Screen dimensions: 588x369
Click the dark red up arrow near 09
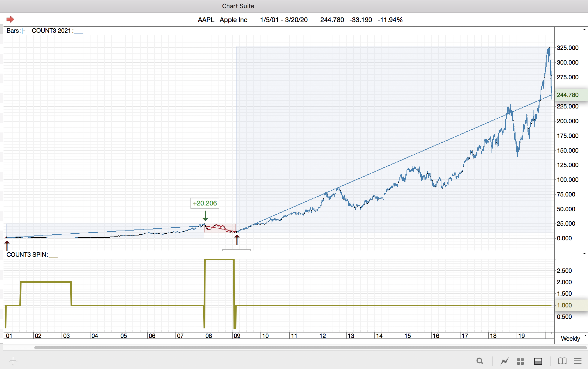click(x=237, y=240)
